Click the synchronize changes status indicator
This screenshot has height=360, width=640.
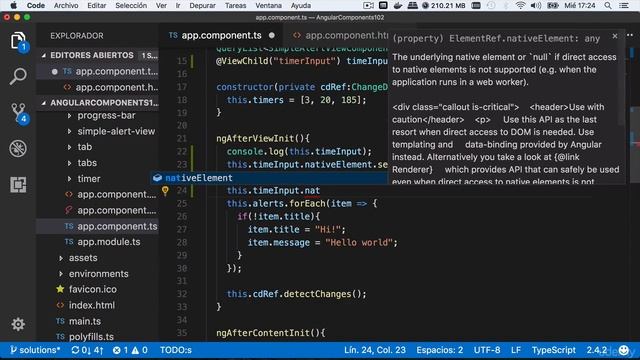pyautogui.click(x=87, y=350)
